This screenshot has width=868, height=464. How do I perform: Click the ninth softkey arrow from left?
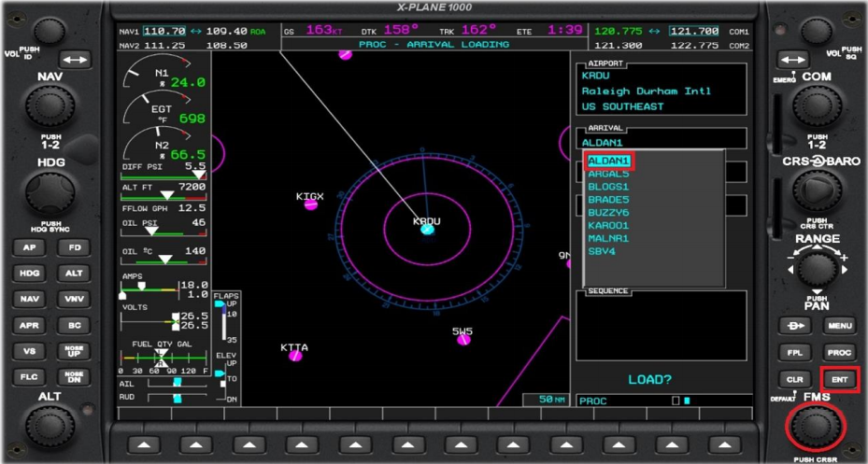[x=566, y=444]
